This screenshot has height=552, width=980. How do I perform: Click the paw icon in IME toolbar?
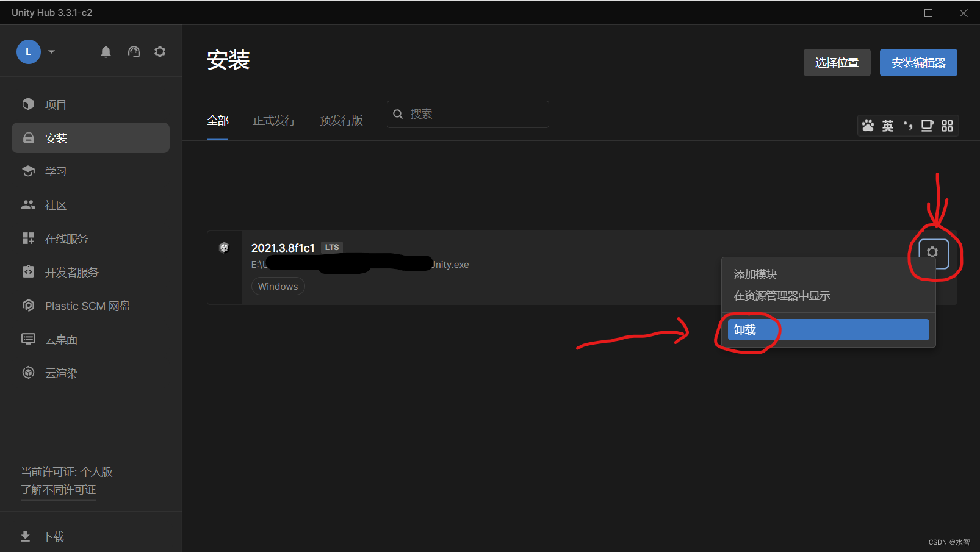868,126
